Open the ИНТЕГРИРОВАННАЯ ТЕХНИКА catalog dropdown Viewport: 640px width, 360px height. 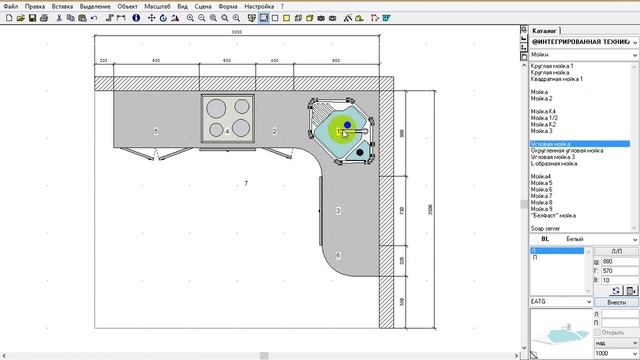584,42
